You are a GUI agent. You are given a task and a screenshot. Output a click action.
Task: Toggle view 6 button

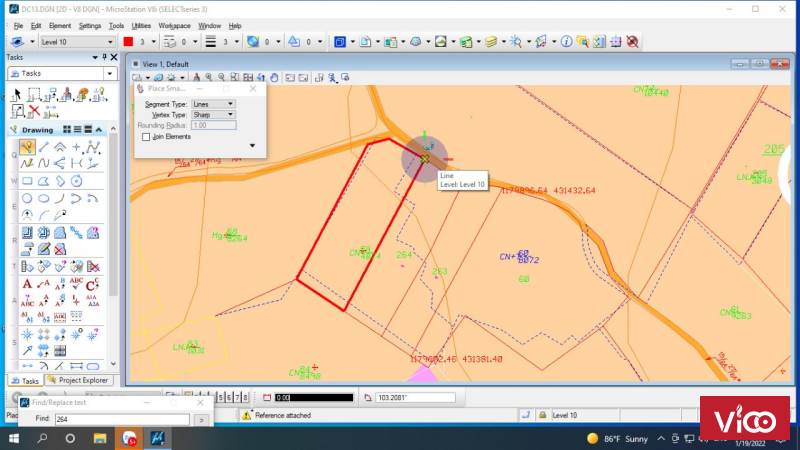(x=229, y=397)
